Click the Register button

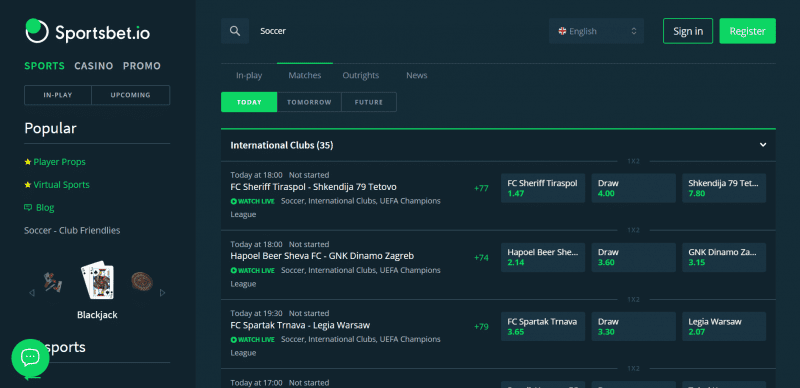tap(747, 31)
